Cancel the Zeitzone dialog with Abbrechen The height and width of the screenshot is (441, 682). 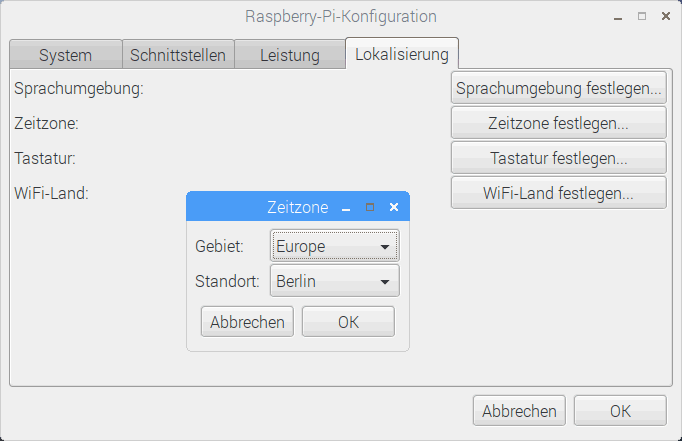pyautogui.click(x=247, y=322)
